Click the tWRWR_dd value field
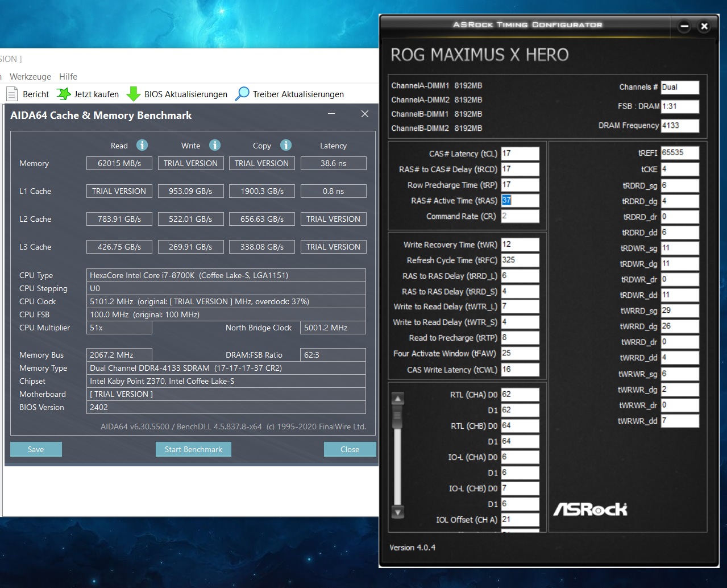Image resolution: width=727 pixels, height=588 pixels. click(x=680, y=421)
